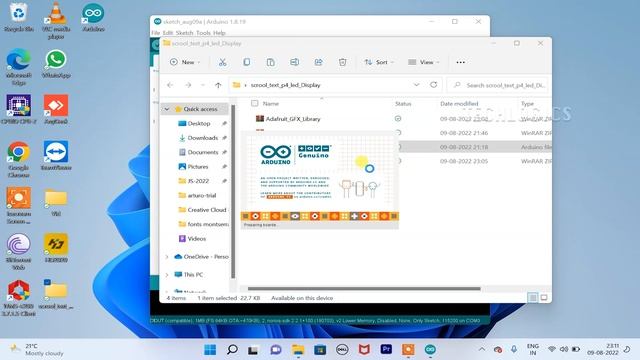Screen dimensions: 640x360
Task: Click the Search scrool_text_p4_led_Display box
Action: point(498,85)
